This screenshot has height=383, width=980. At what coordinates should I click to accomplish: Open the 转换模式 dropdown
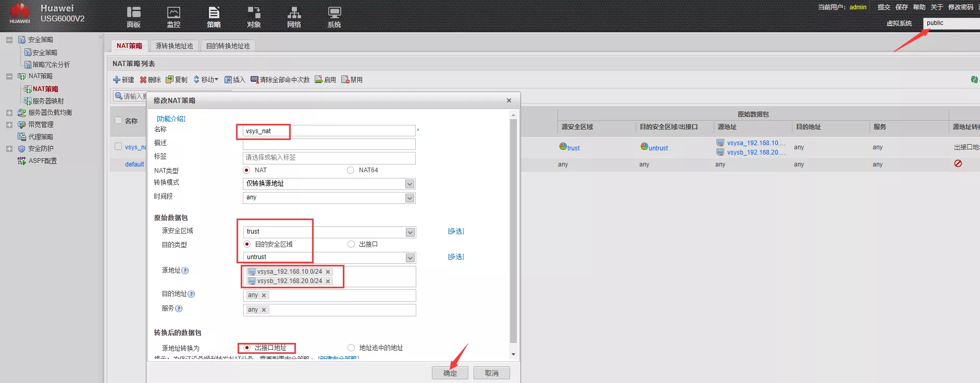pos(410,184)
